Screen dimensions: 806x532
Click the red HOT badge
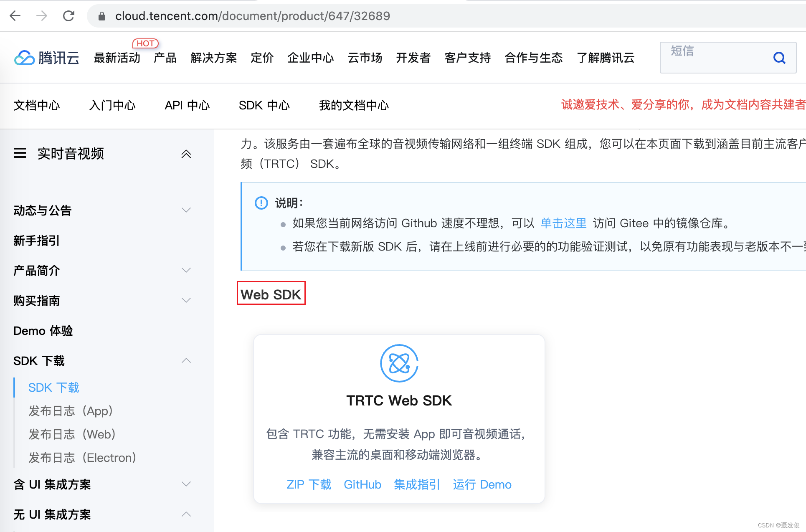pyautogui.click(x=145, y=43)
